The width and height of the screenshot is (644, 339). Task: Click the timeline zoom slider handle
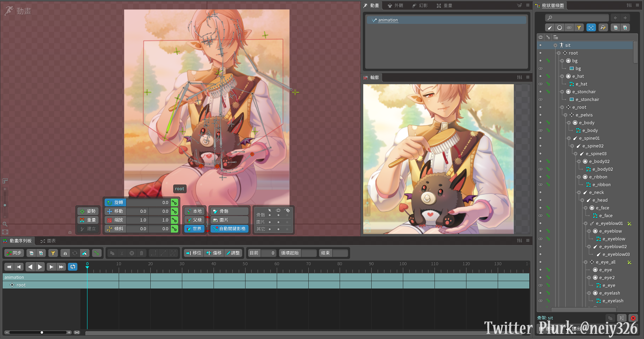(42, 332)
